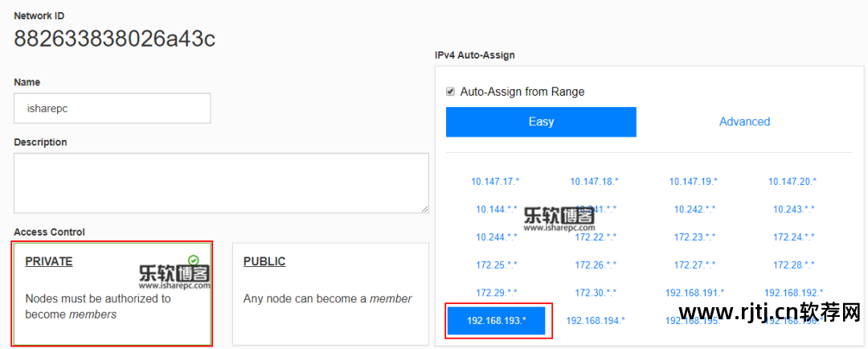Click the network Name input field

[113, 109]
